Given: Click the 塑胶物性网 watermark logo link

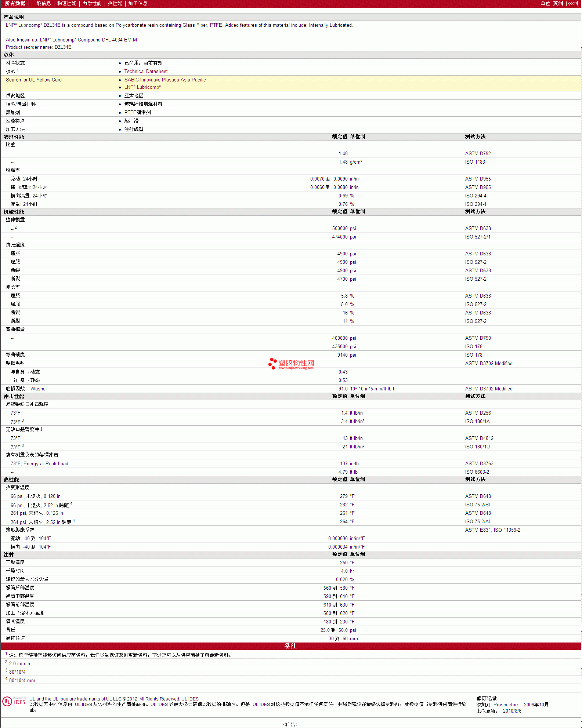Looking at the screenshot, I should click(x=292, y=364).
